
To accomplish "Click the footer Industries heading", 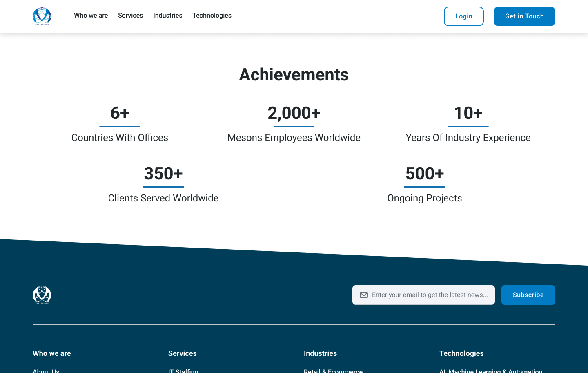I will [321, 353].
